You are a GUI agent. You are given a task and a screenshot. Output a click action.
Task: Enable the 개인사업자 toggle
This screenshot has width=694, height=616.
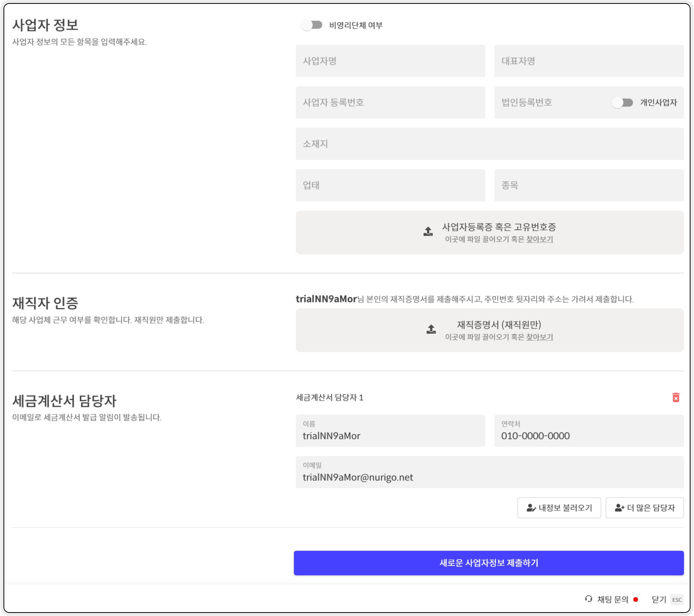click(623, 103)
